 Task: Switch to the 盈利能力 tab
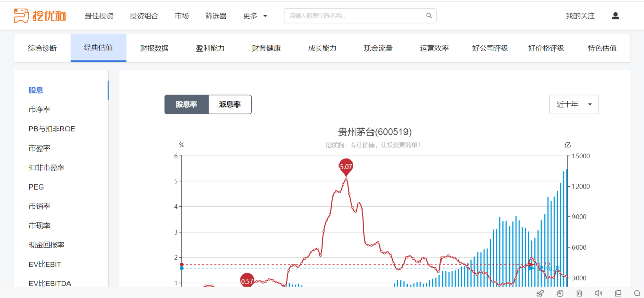click(x=210, y=48)
